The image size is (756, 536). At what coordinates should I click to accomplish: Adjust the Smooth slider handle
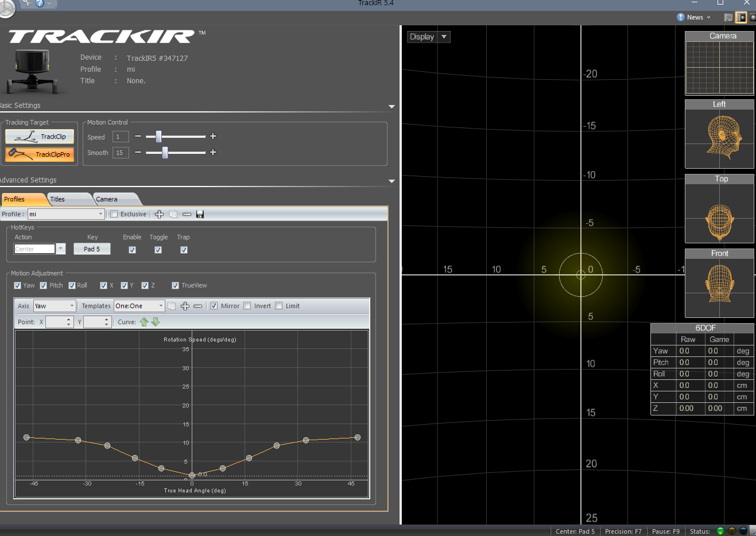click(x=165, y=152)
